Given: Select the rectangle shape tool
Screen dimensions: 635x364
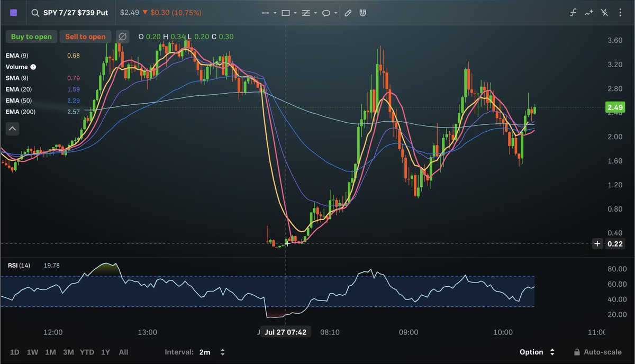Looking at the screenshot, I should tap(286, 13).
